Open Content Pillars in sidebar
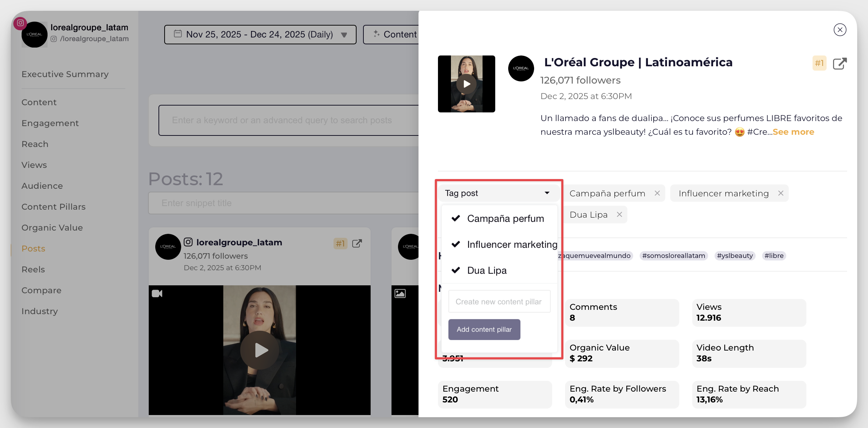The width and height of the screenshot is (868, 428). pos(53,207)
